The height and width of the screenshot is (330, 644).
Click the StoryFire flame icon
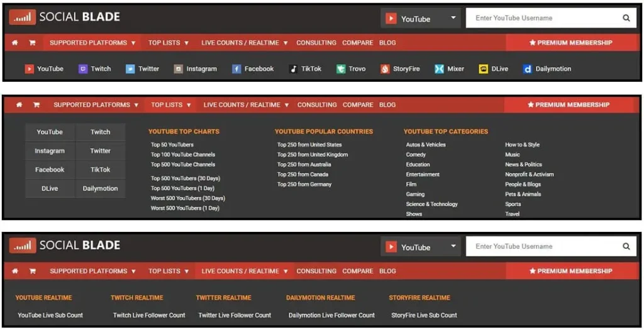click(x=385, y=69)
